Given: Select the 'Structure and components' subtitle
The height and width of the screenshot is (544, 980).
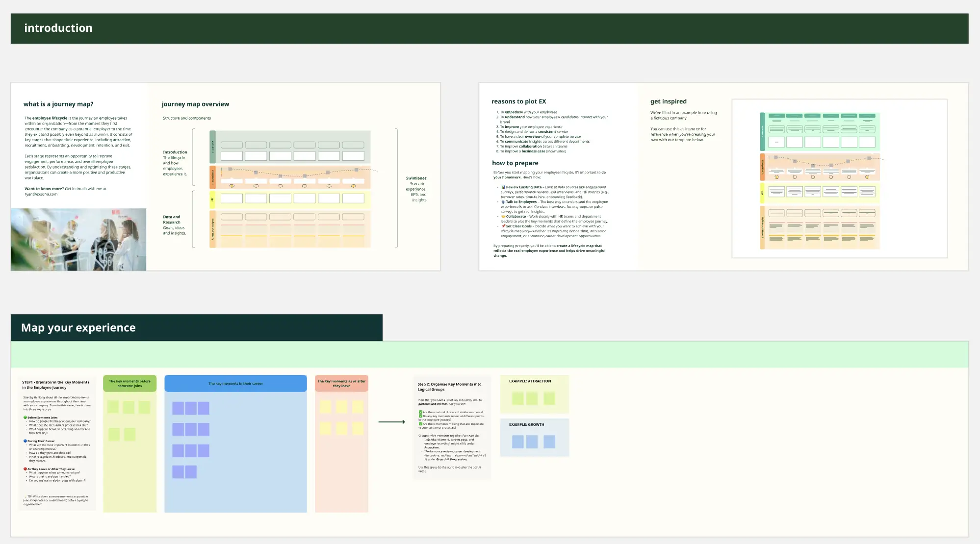Looking at the screenshot, I should coord(187,118).
